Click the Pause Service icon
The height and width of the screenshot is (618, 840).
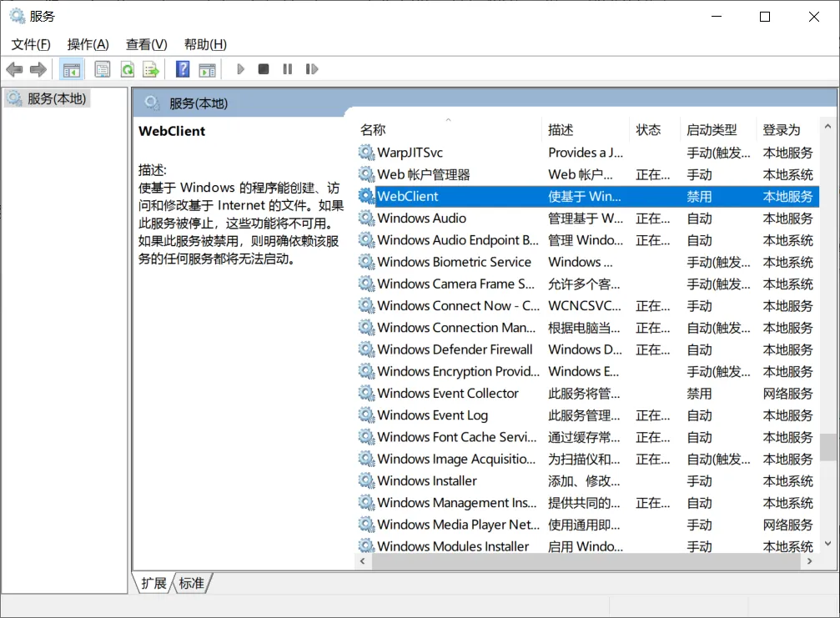(288, 69)
